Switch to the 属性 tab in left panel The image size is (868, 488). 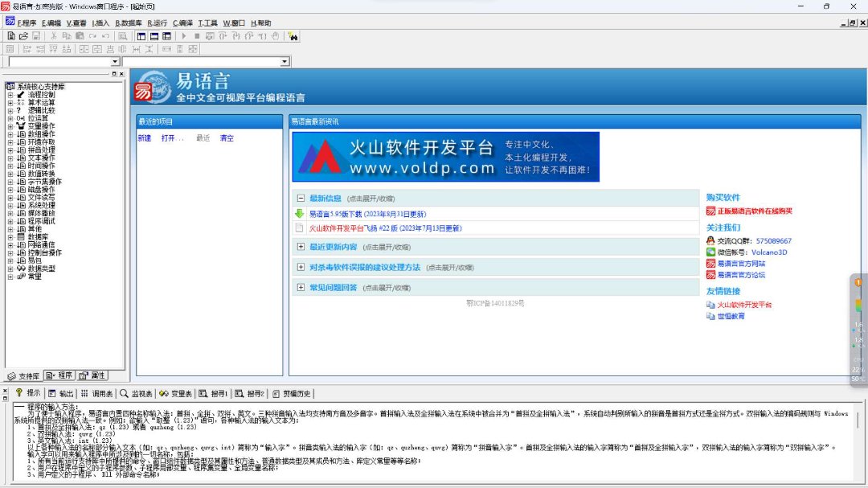click(x=94, y=375)
